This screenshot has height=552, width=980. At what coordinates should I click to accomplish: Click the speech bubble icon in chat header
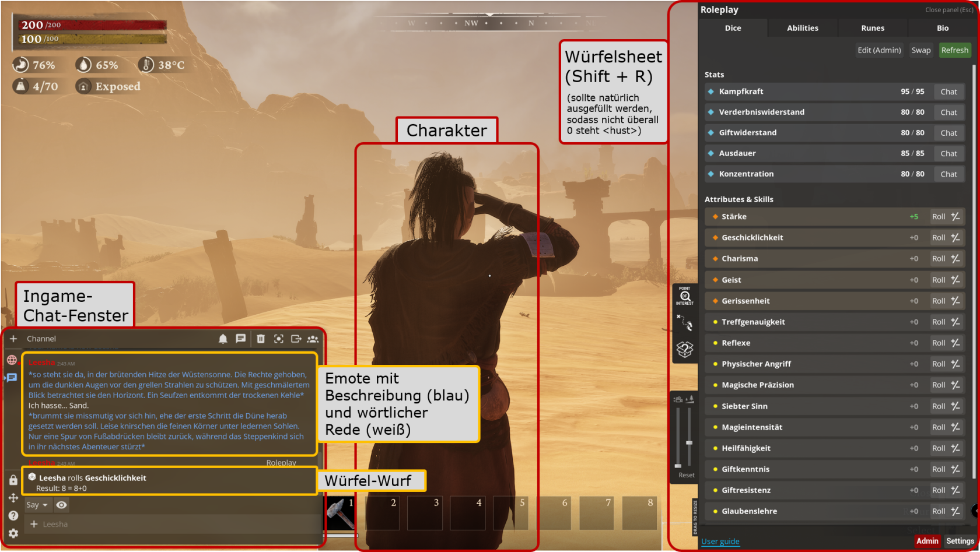pos(240,339)
